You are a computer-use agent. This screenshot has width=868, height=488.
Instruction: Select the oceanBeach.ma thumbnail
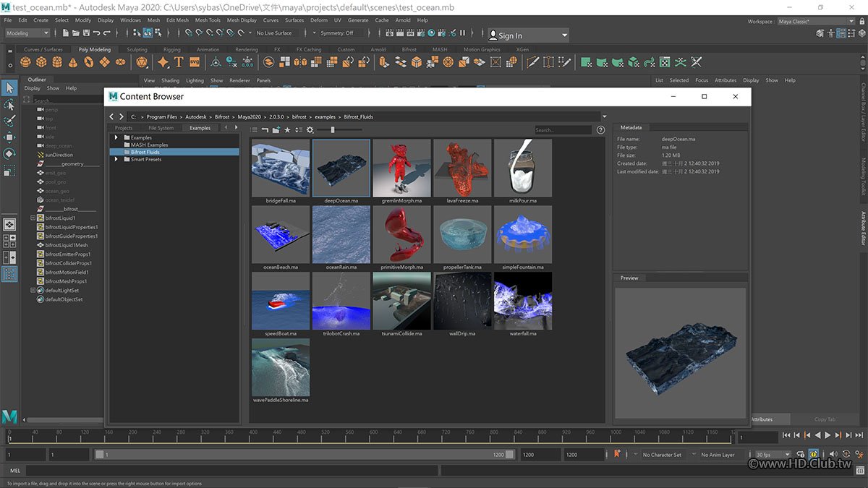click(x=281, y=235)
